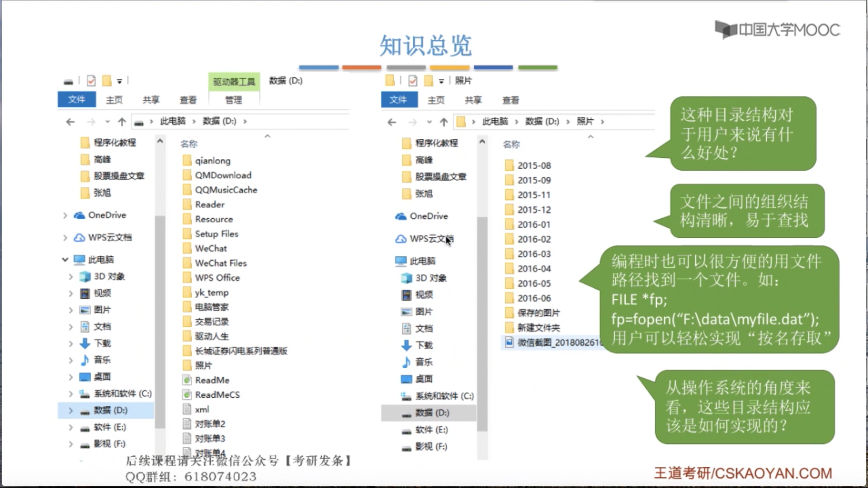This screenshot has height=488, width=868.
Task: Select 音乐 in right window sidebar
Action: 417,362
